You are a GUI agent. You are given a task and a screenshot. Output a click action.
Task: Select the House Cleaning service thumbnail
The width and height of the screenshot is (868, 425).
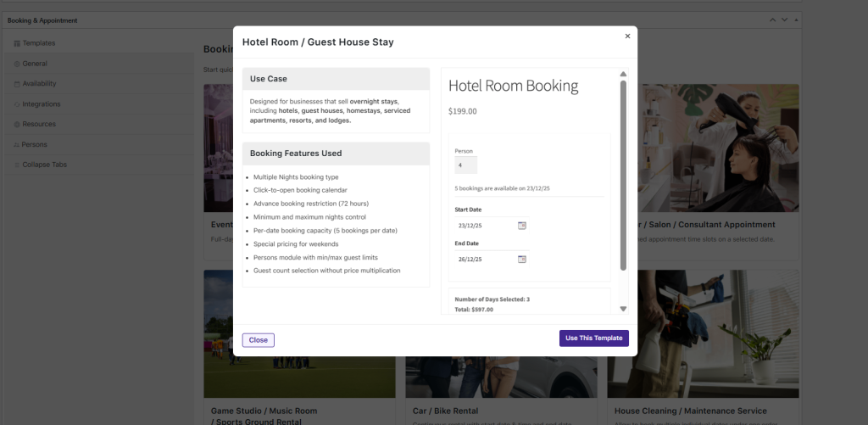(x=703, y=333)
